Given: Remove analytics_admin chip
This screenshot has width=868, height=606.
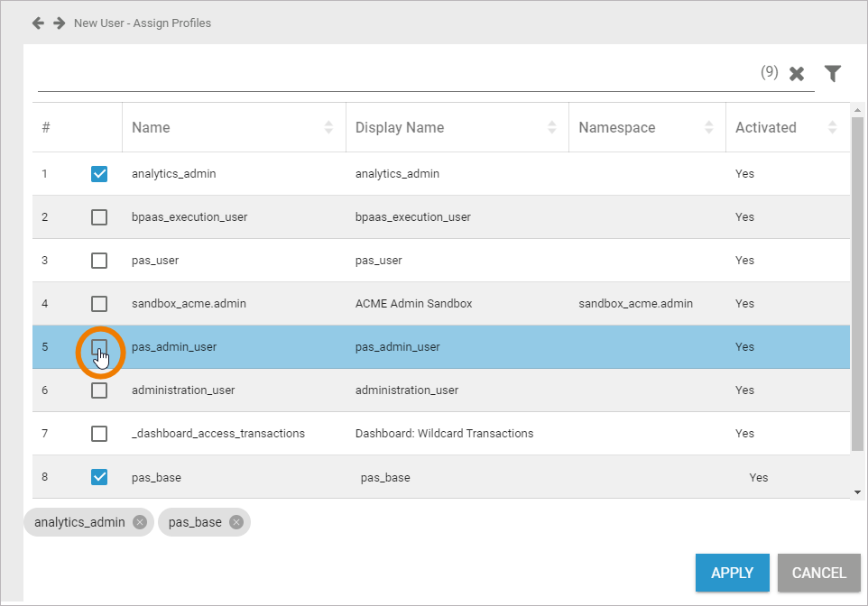Looking at the screenshot, I should 139,522.
